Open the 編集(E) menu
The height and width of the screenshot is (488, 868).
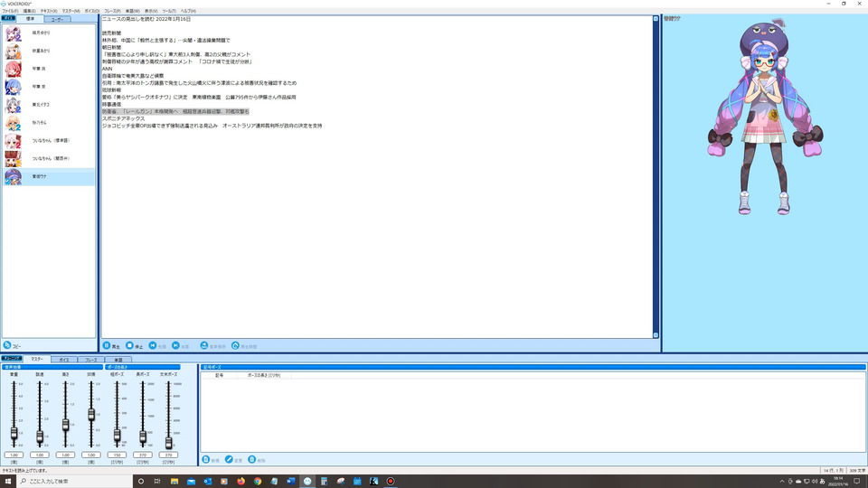(29, 11)
